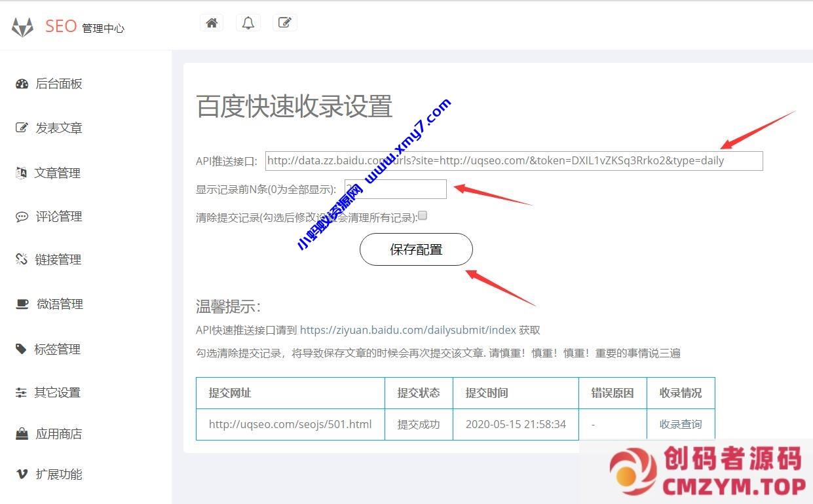Focus the 显示记录前N条 input box
This screenshot has width=813, height=504.
[x=396, y=189]
